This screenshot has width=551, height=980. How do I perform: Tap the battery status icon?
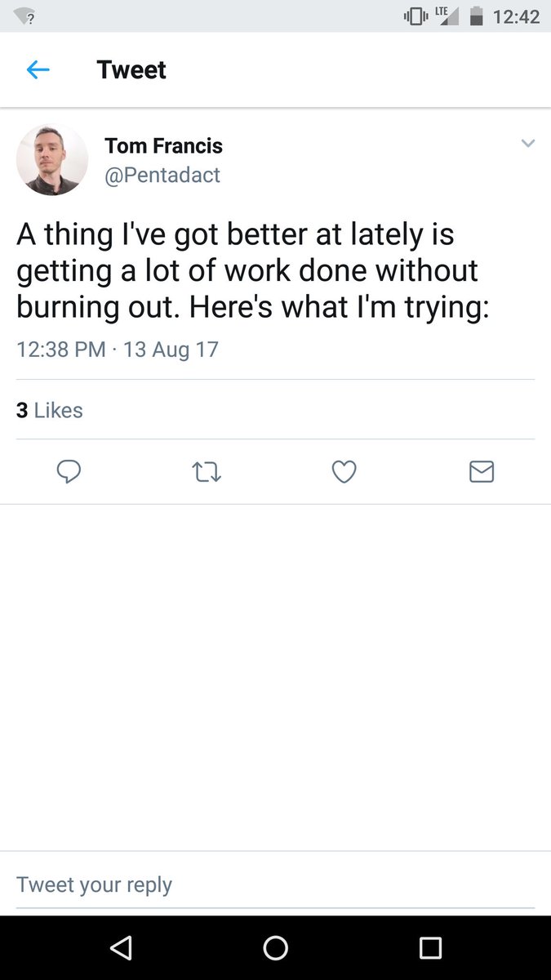pos(478,16)
